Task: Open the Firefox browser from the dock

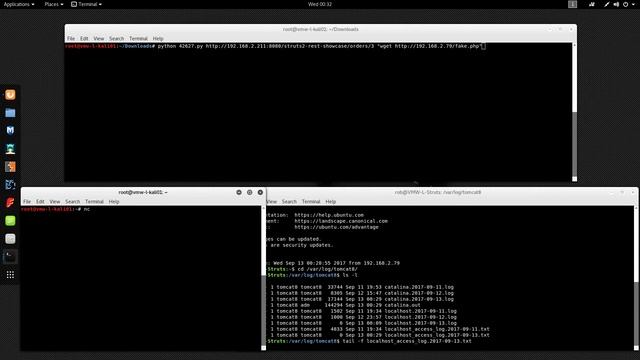Action: click(10, 95)
